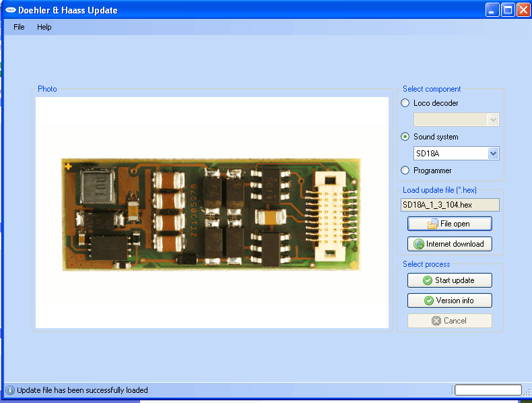
Task: Close the Doehler & Haass Update window
Action: pyautogui.click(x=523, y=10)
